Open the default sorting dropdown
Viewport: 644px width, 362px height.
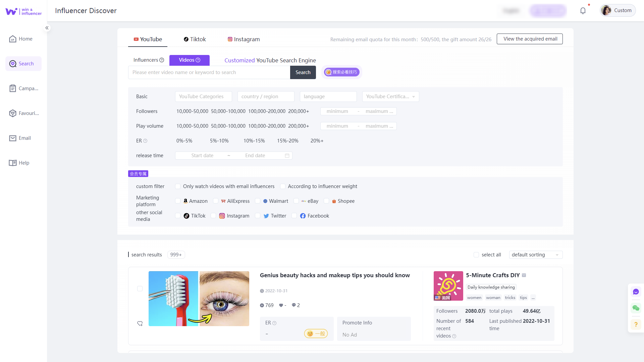(x=535, y=255)
